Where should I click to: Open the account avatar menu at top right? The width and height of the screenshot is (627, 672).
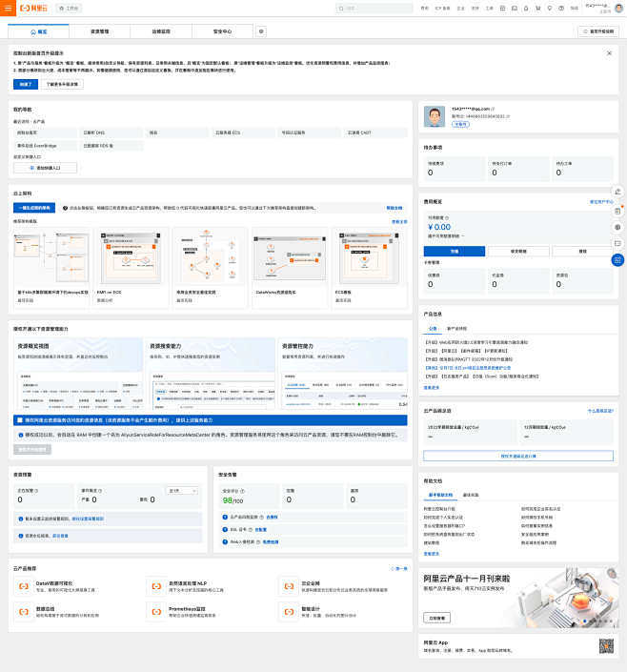(x=618, y=9)
